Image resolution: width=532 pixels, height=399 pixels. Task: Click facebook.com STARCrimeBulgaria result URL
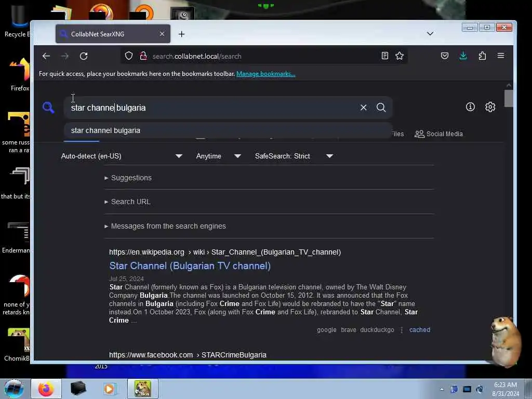click(188, 355)
